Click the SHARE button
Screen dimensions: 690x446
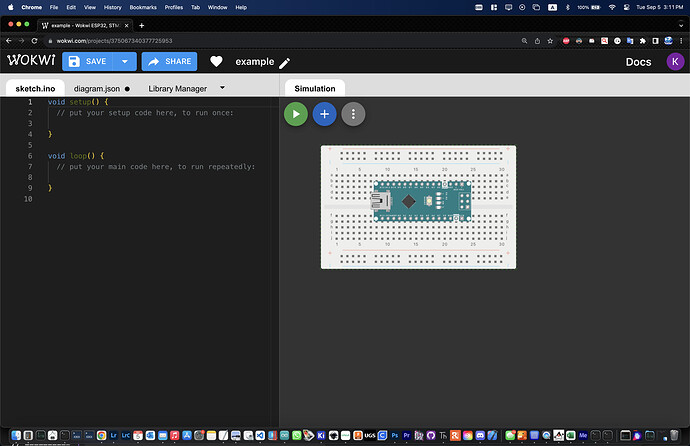169,62
